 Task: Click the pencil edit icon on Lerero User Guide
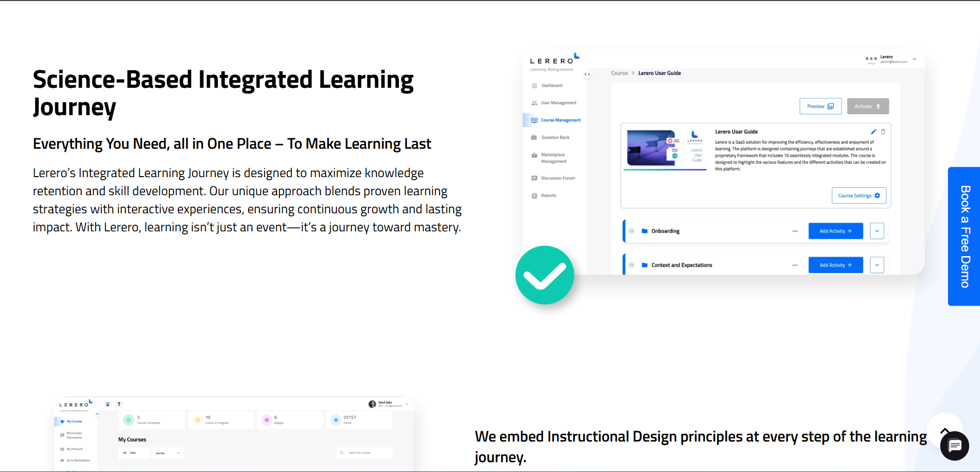click(x=874, y=132)
